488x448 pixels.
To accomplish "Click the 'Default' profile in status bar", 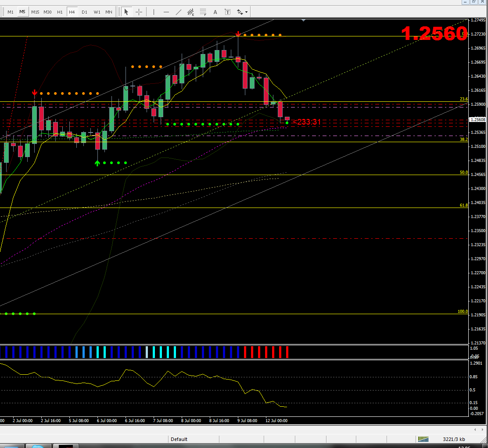I will 179,439.
